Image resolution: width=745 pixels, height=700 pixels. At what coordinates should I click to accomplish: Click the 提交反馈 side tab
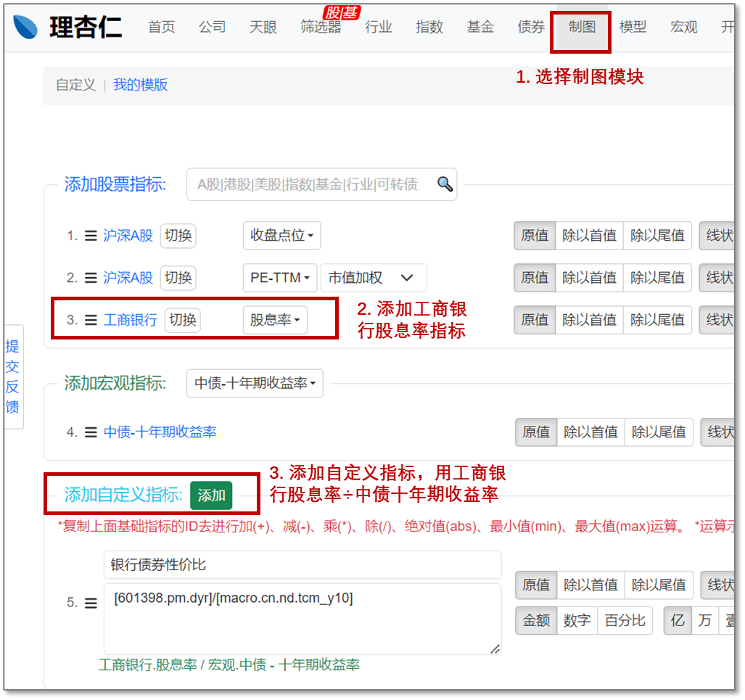(12, 376)
